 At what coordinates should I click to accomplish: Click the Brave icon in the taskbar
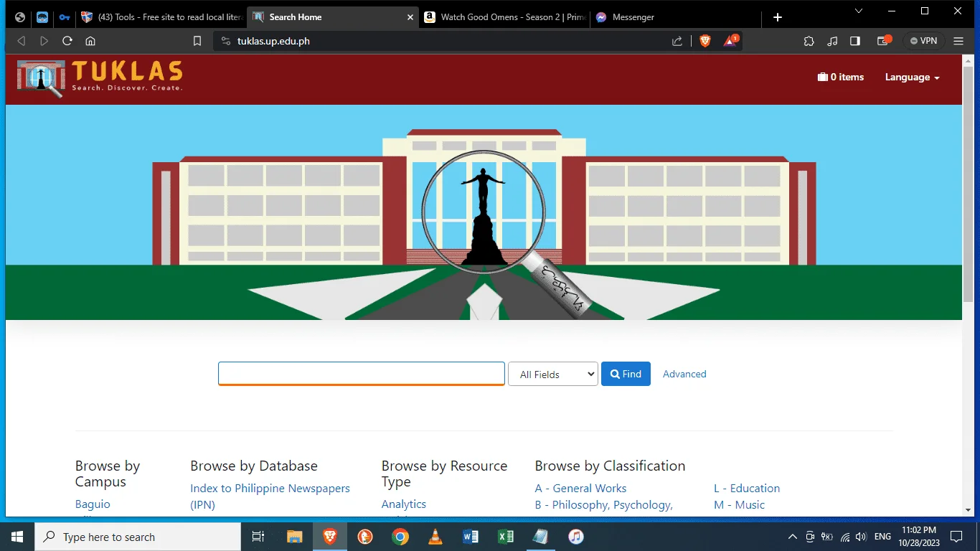(330, 537)
